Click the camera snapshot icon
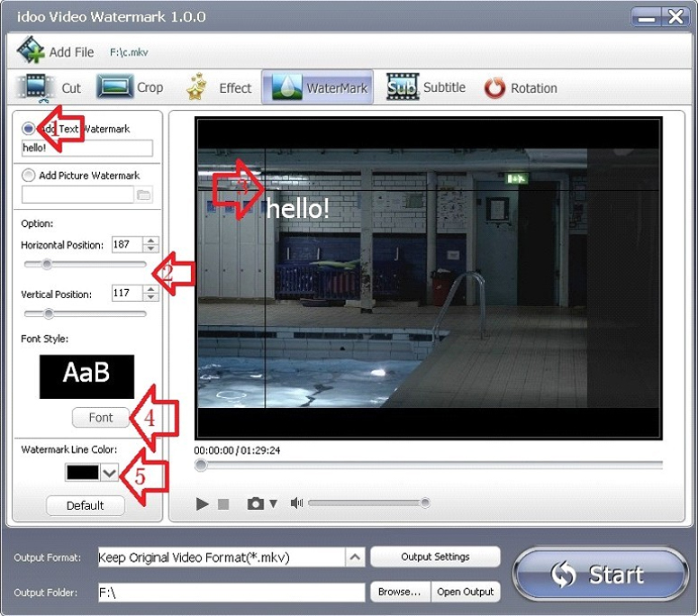 point(256,503)
